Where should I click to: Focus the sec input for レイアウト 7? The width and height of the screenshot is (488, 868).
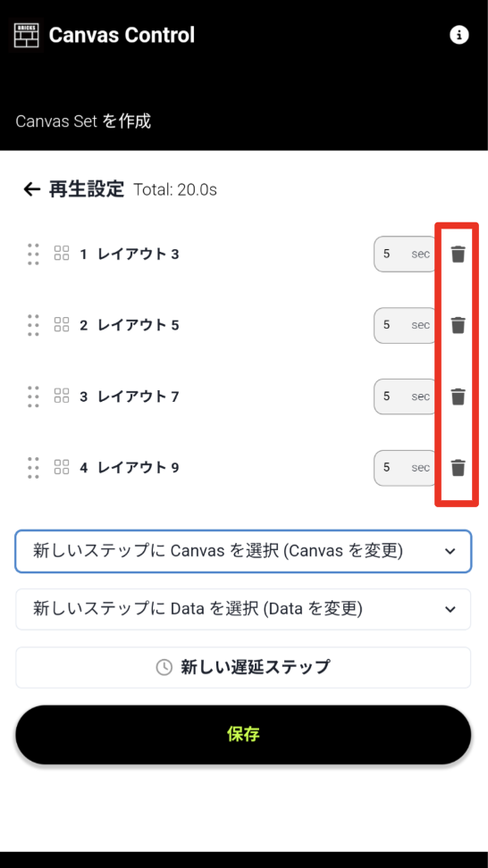click(406, 396)
